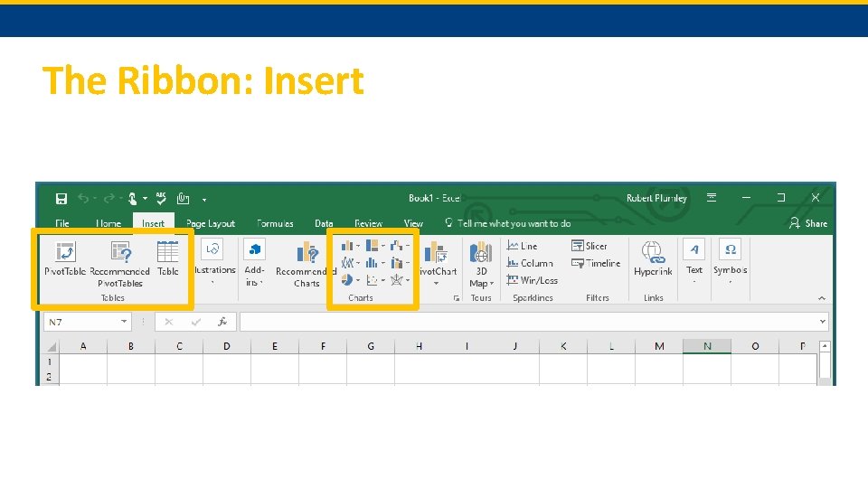Insert a Table
The width and height of the screenshot is (868, 488).
coord(168,258)
